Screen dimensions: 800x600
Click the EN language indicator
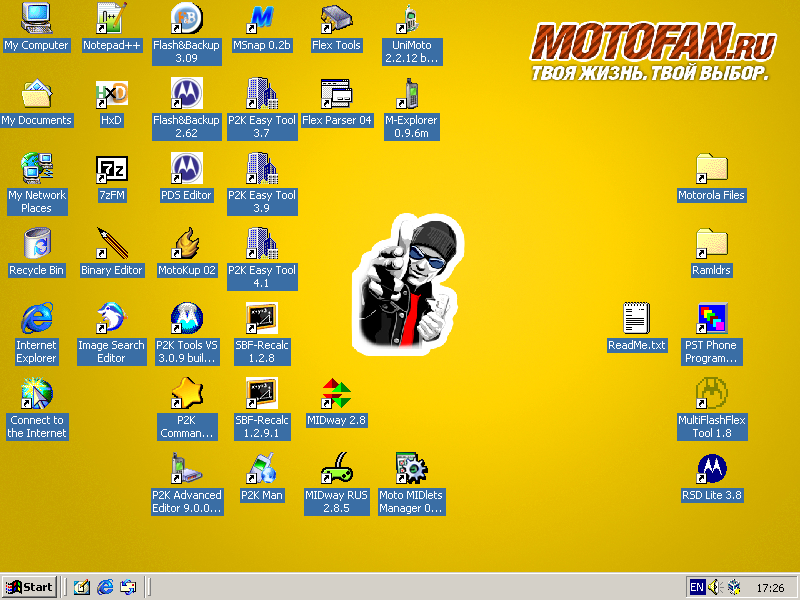tap(696, 587)
